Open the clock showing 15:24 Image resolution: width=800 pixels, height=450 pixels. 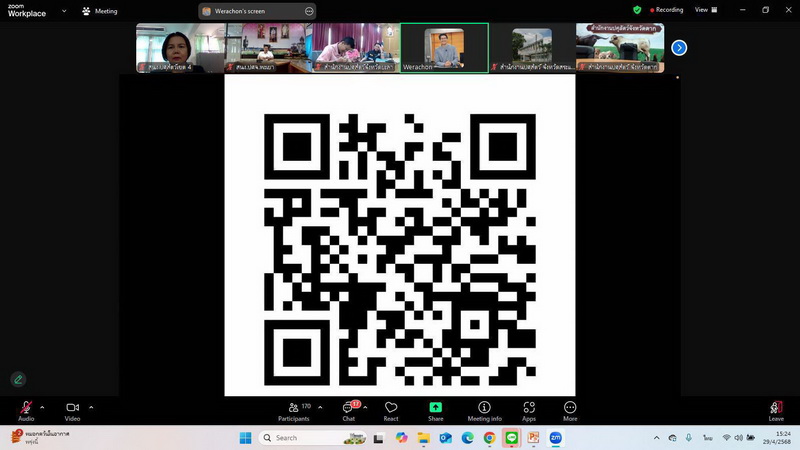[x=777, y=438]
